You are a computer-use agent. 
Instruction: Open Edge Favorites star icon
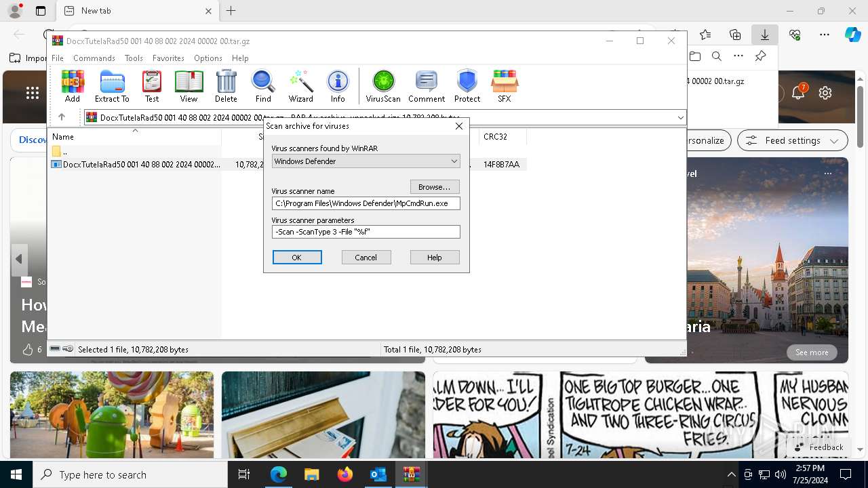(x=705, y=35)
